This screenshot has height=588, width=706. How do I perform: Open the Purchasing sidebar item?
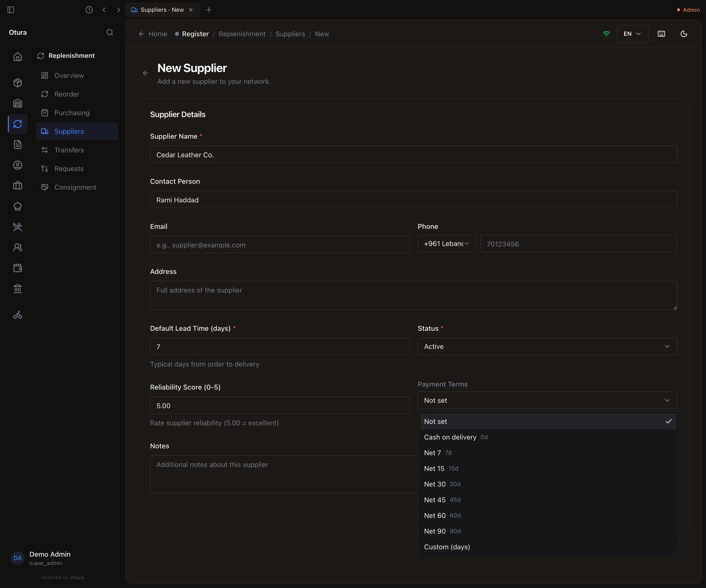pyautogui.click(x=77, y=113)
